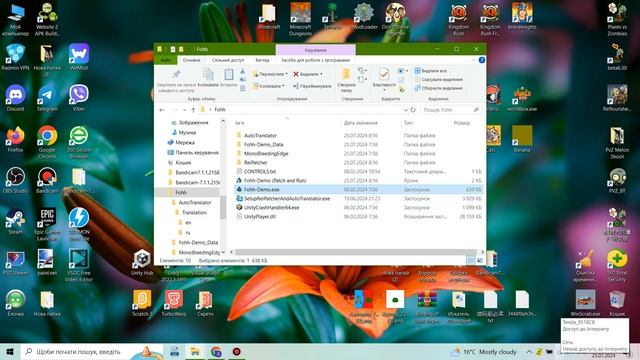Open the Move to dropdown in ribbon
640x360 pixels.
(270, 74)
